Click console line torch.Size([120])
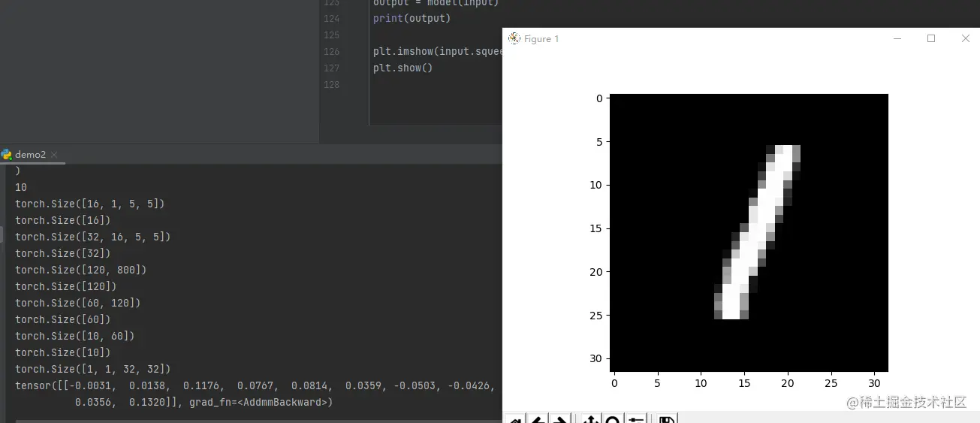Viewport: 980px width, 423px height. coord(65,286)
